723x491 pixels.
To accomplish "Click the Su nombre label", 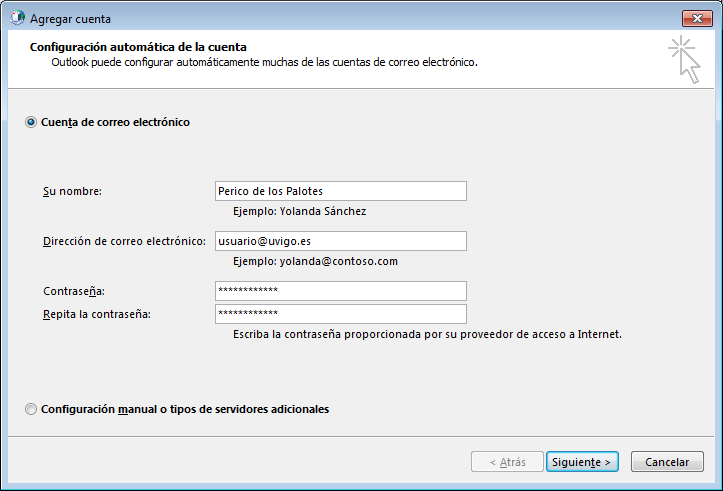I will point(73,191).
